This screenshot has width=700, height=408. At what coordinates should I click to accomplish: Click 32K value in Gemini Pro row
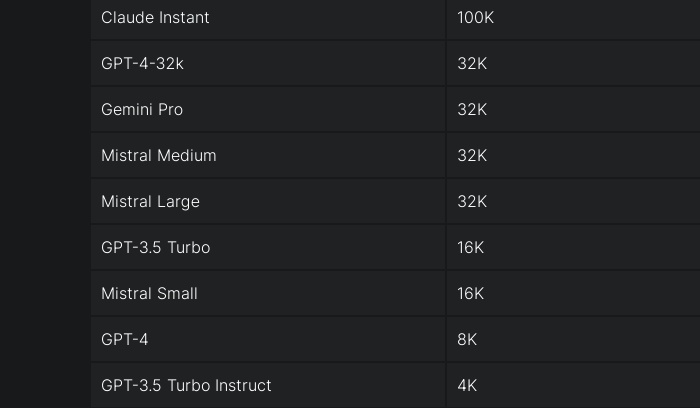coord(472,110)
